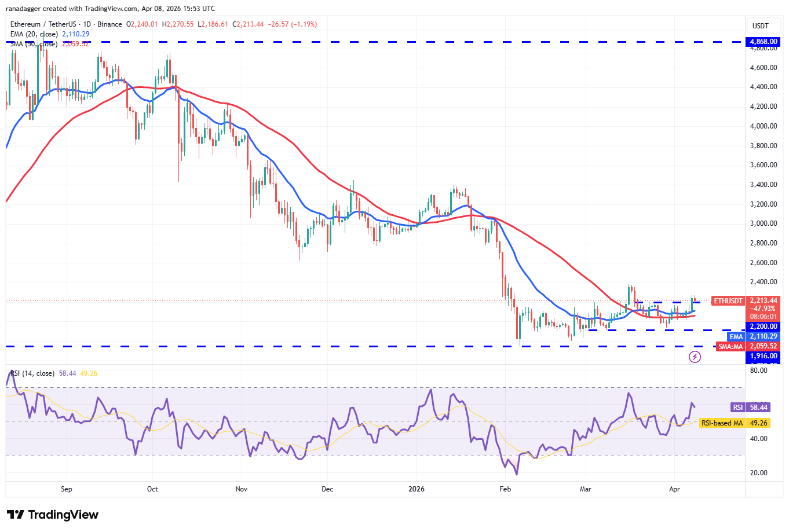Select the 2026 label on the time axis
The image size is (789, 532).
417,489
